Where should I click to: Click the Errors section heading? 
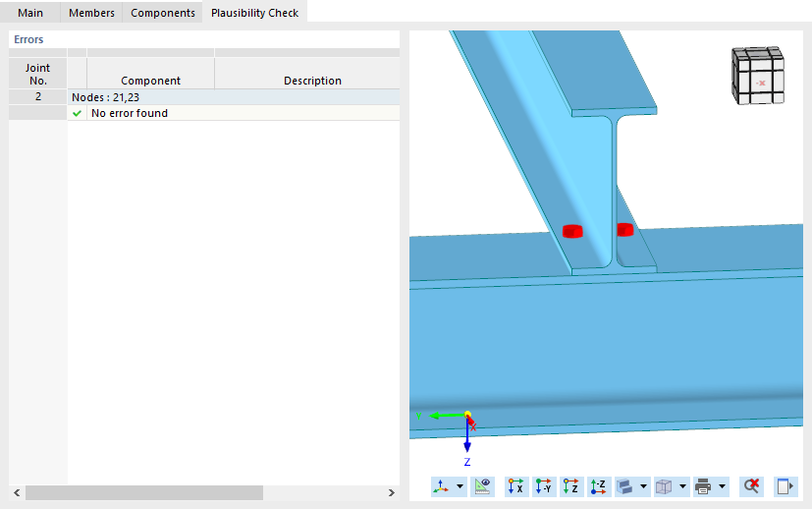pyautogui.click(x=28, y=39)
